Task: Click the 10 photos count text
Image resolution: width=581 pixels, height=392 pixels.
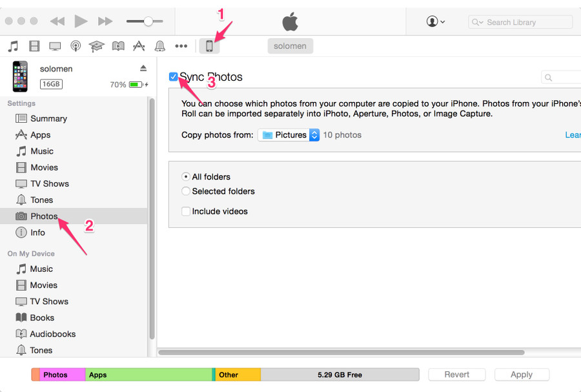Action: pos(342,135)
